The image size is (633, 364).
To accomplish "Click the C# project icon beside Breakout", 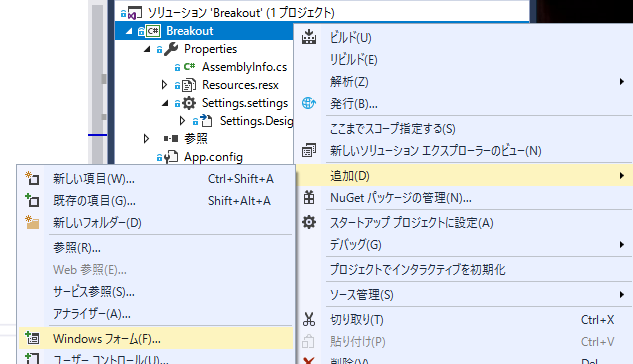I will pos(153,31).
